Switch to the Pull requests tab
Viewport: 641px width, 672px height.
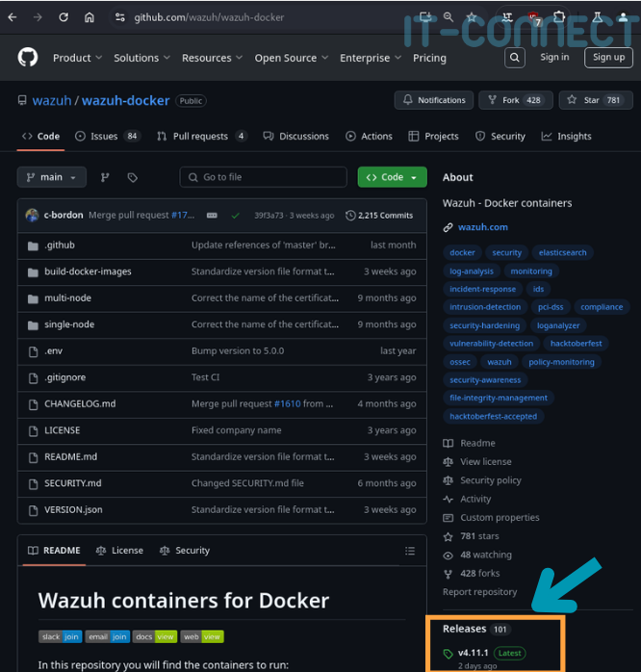pyautogui.click(x=201, y=137)
